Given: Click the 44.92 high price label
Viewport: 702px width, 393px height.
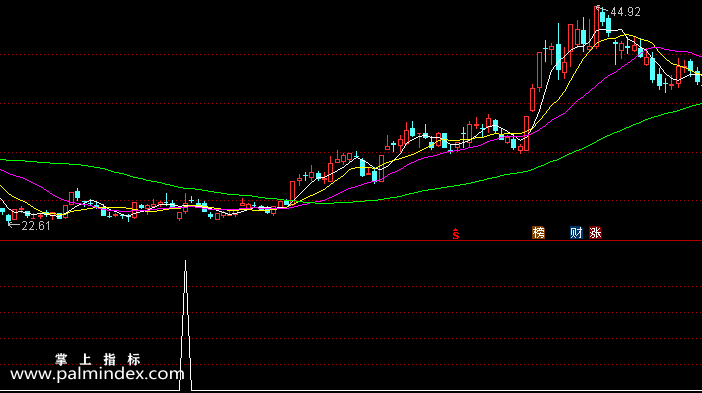Looking at the screenshot, I should click(625, 12).
